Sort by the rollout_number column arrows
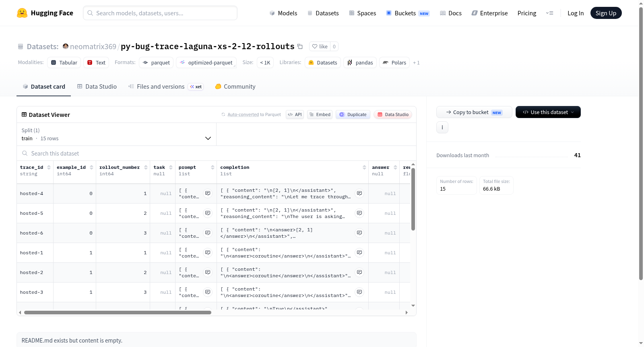This screenshot has width=644, height=347. point(146,167)
